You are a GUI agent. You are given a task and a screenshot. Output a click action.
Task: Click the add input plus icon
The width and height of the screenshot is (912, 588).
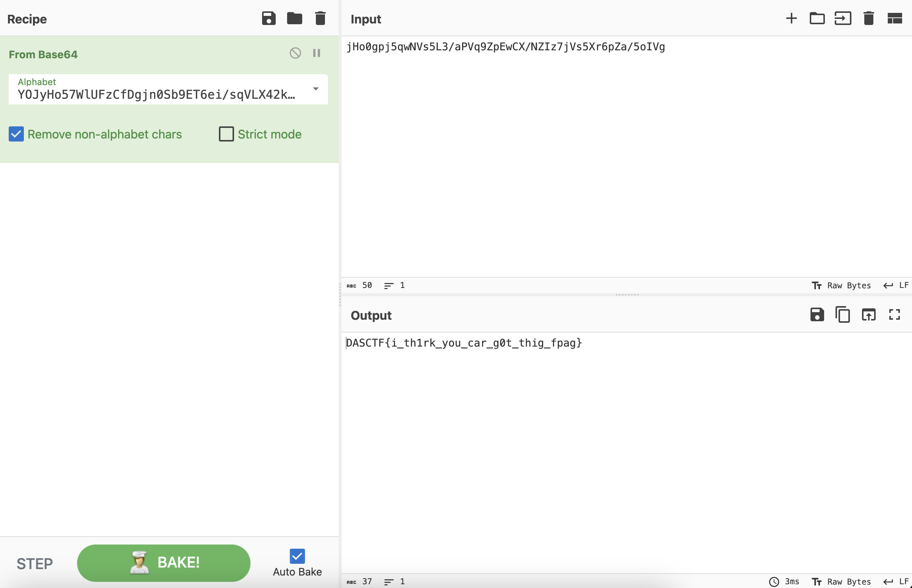point(791,19)
